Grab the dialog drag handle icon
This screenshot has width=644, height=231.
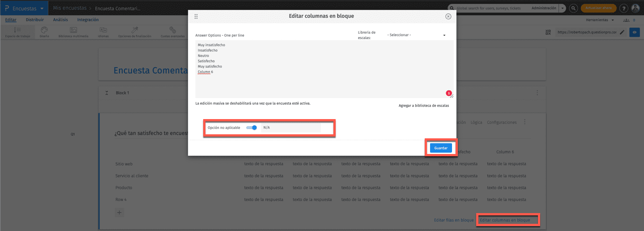[x=196, y=17]
